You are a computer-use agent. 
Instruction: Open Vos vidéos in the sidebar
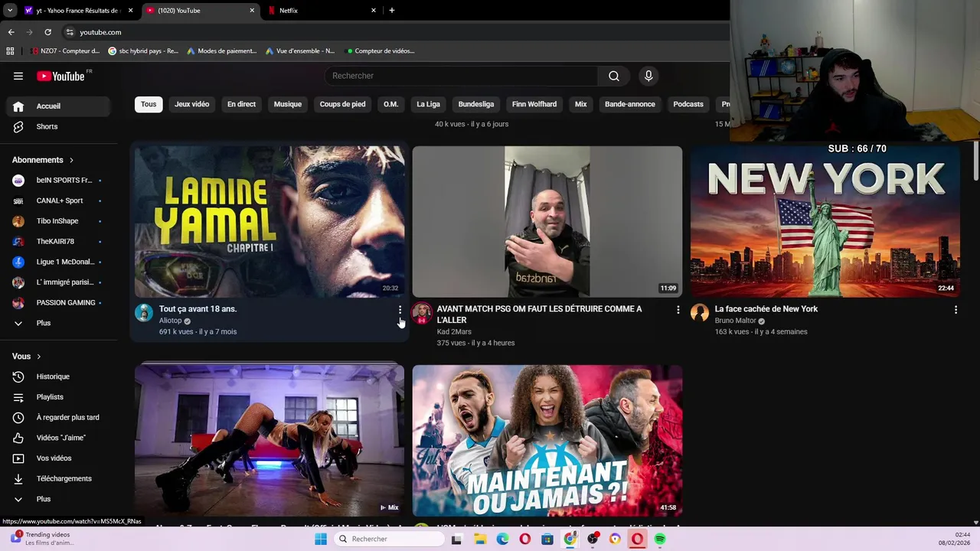59,458
